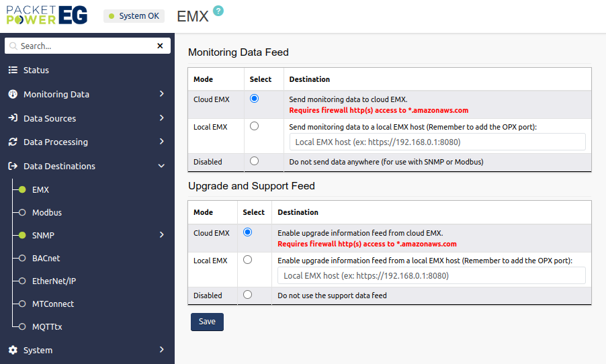Click the System OK status badge

(134, 16)
